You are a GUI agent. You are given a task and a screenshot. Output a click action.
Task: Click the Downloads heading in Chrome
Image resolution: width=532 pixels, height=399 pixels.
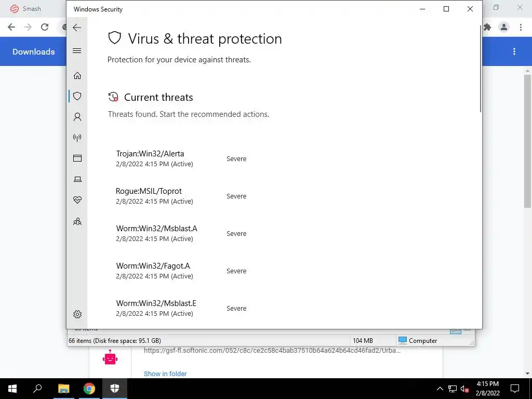[34, 51]
